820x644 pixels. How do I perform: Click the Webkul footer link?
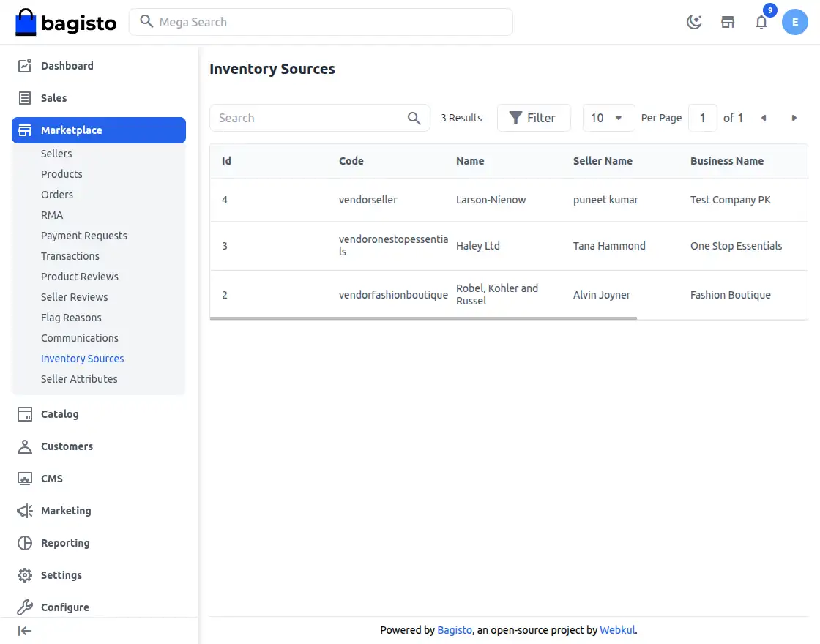pos(617,630)
